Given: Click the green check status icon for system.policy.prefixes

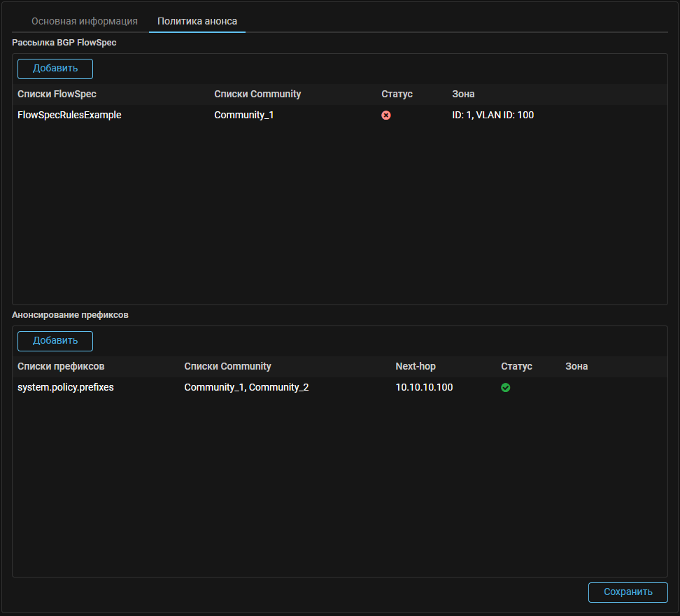Looking at the screenshot, I should [x=506, y=388].
